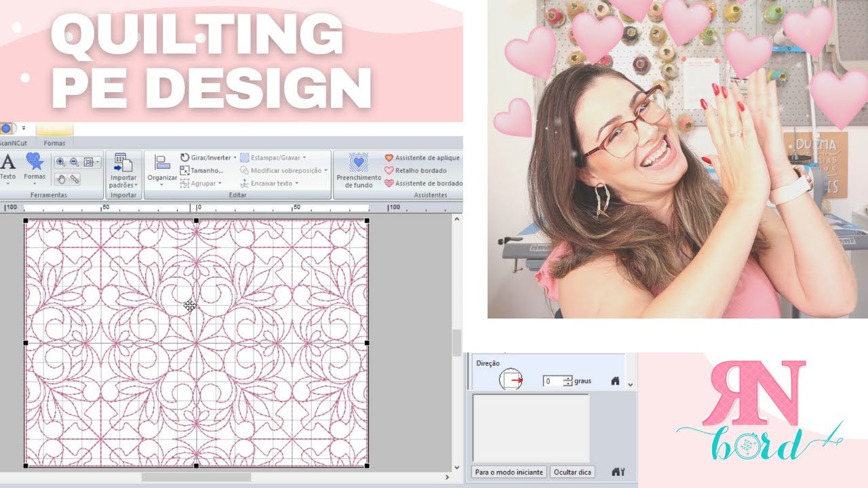The image size is (868, 488).
Task: Click the bottom-left selection handle
Action: pyautogui.click(x=26, y=466)
